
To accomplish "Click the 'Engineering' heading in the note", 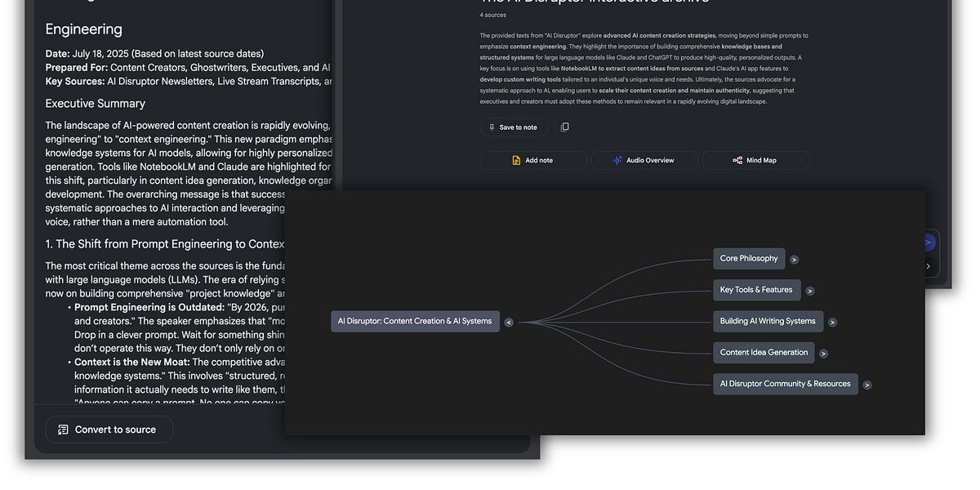I will coord(83,29).
